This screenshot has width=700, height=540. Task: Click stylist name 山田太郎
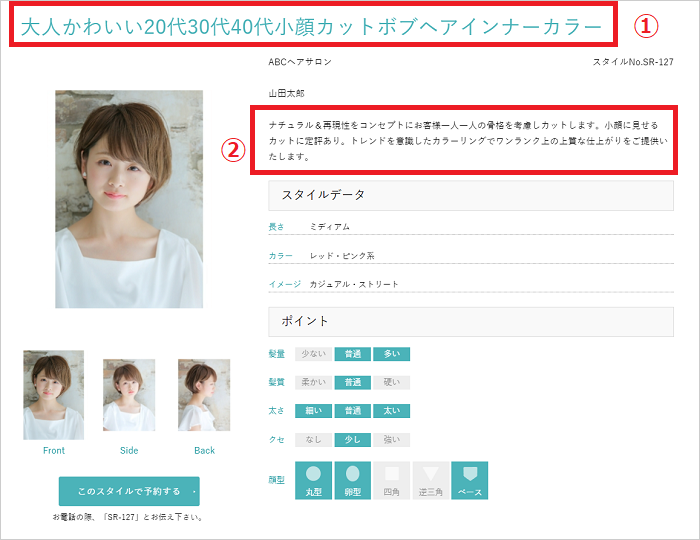tap(286, 93)
